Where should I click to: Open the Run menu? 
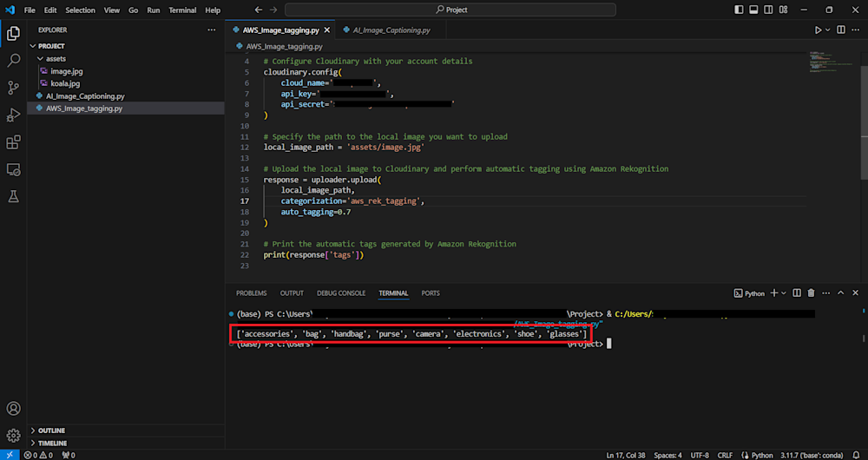[154, 10]
